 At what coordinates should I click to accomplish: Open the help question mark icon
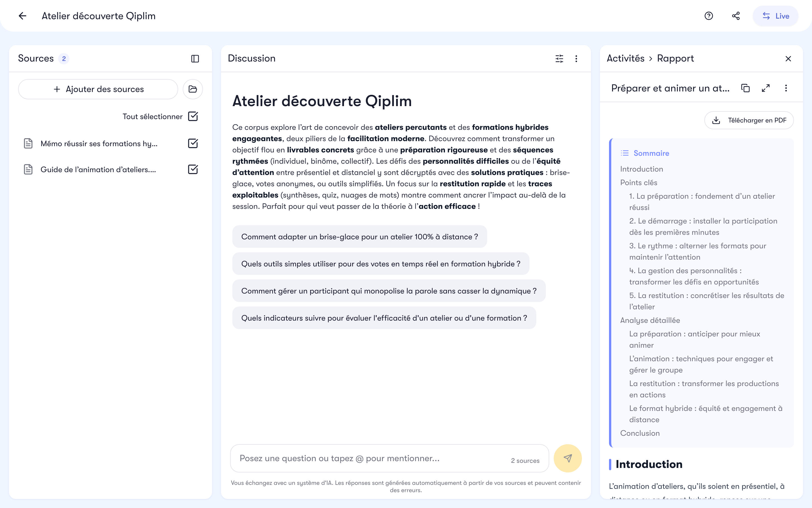point(709,16)
